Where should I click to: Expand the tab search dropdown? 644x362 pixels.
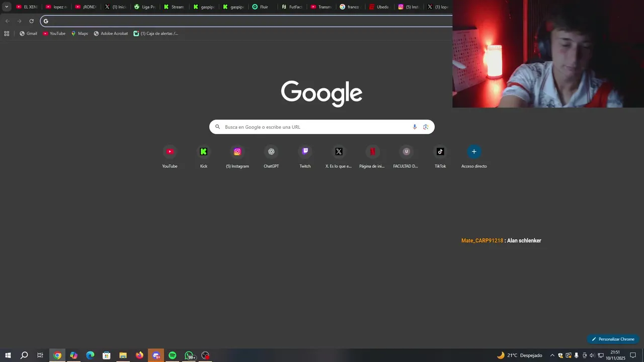pos(7,7)
